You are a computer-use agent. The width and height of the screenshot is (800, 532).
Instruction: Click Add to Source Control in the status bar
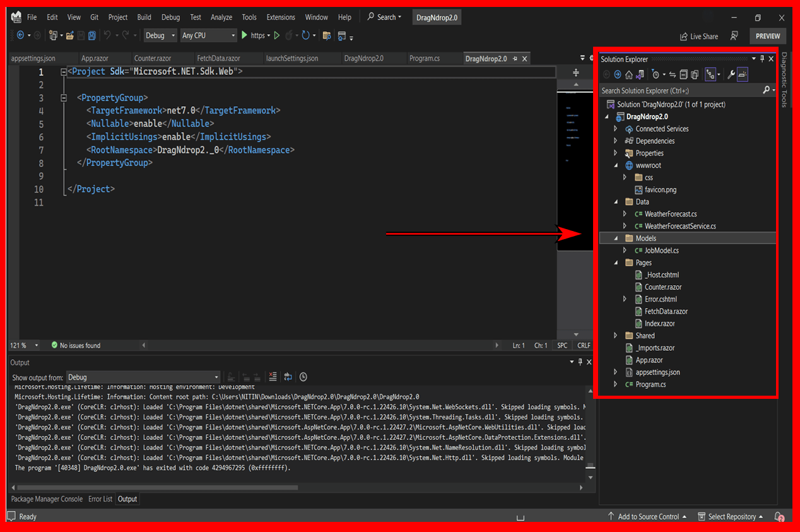click(x=649, y=516)
